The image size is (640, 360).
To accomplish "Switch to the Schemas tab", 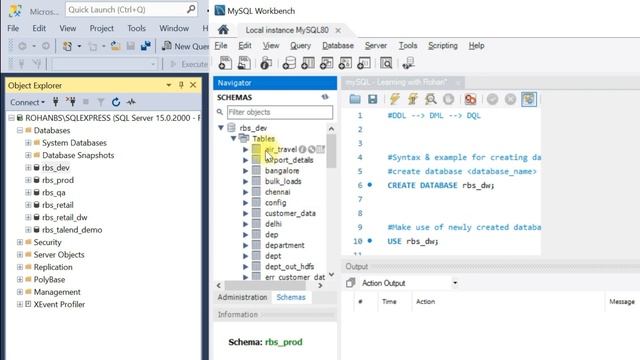I will point(291,297).
